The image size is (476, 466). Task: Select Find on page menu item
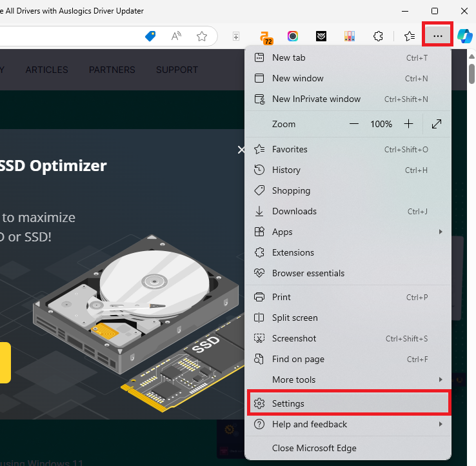pyautogui.click(x=348, y=359)
